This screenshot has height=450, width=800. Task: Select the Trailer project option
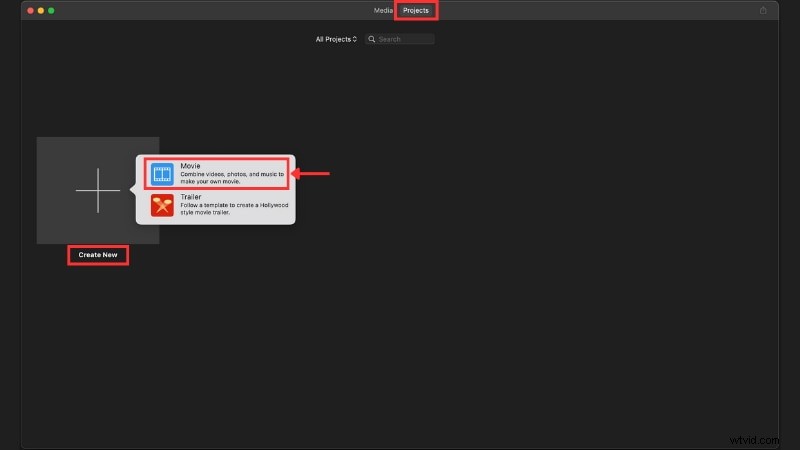click(x=217, y=205)
